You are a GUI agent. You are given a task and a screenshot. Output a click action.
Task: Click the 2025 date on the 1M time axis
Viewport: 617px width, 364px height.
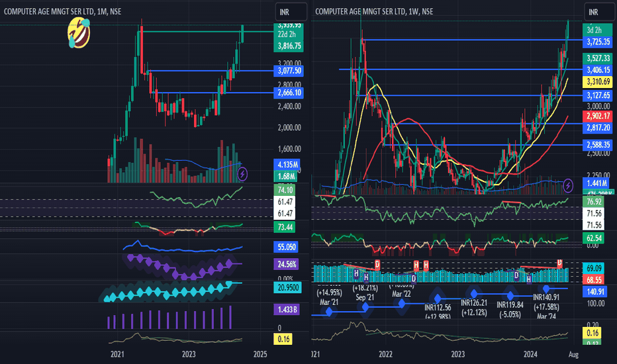tap(260, 354)
